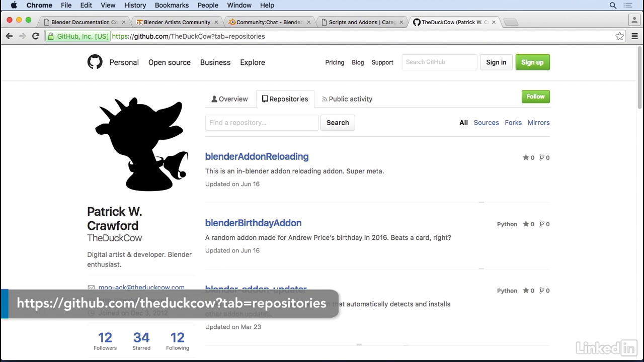Open the Apple menu

[14, 5]
